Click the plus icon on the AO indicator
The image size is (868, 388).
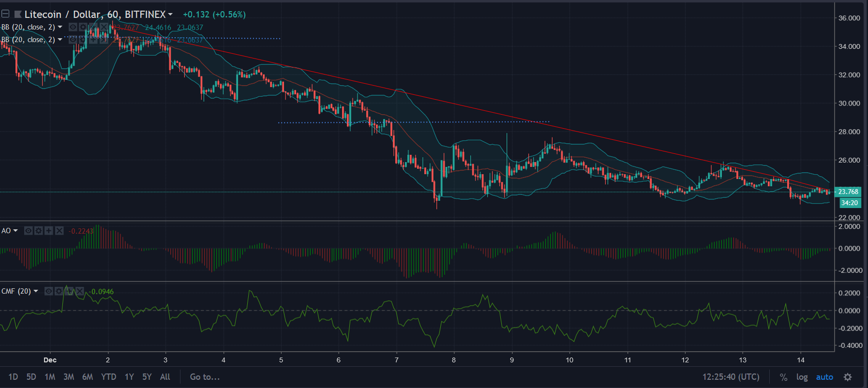click(48, 231)
